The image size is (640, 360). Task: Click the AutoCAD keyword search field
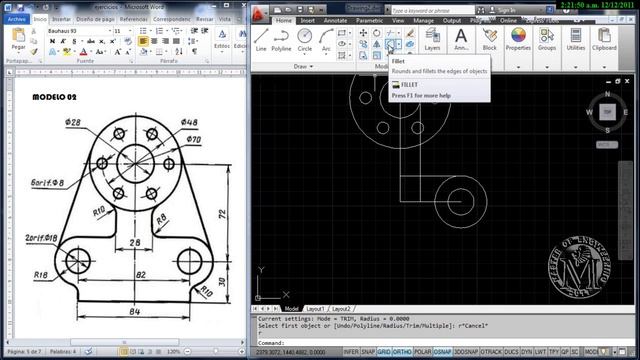point(433,10)
